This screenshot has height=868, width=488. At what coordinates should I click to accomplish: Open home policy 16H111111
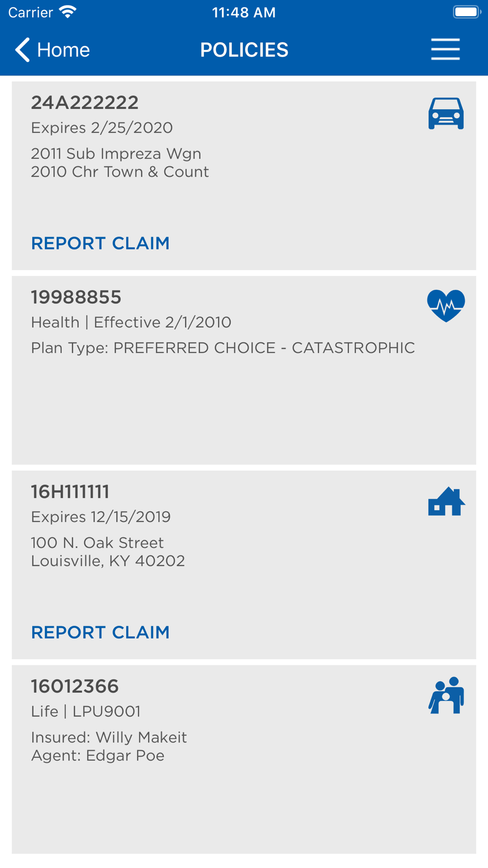pyautogui.click(x=70, y=492)
